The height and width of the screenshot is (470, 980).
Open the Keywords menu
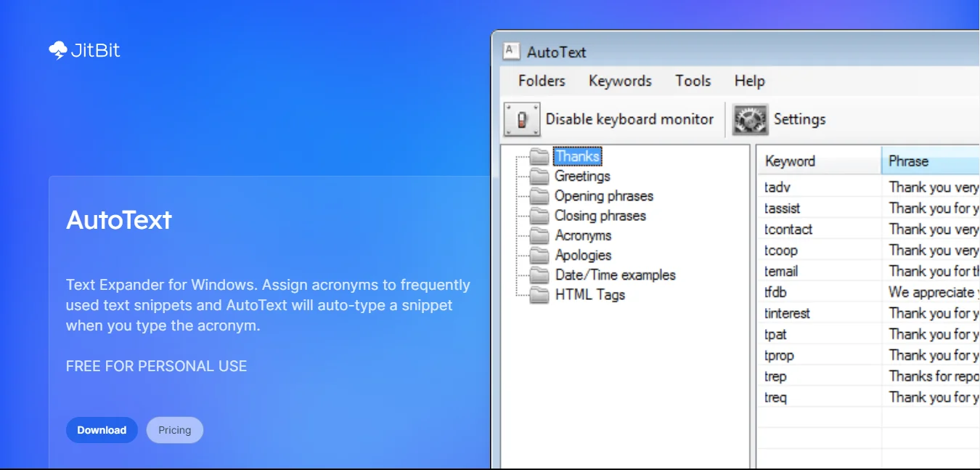click(x=620, y=81)
